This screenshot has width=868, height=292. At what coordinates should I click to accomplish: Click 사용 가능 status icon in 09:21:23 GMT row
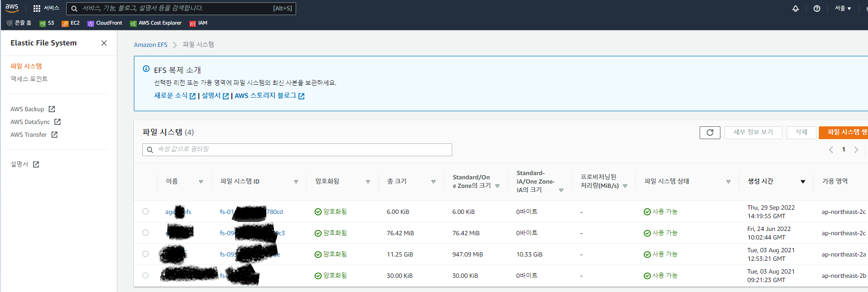pyautogui.click(x=647, y=276)
